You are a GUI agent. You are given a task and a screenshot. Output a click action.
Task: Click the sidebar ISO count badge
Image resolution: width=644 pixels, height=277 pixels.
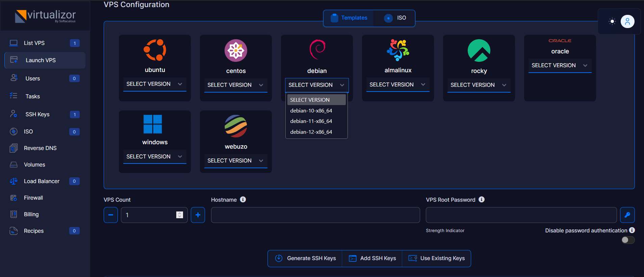click(x=74, y=132)
